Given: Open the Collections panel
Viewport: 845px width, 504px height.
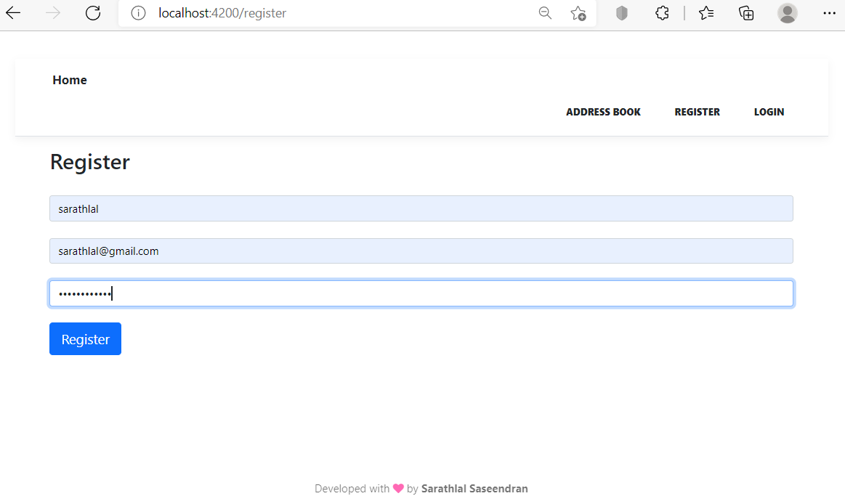Looking at the screenshot, I should click(746, 13).
